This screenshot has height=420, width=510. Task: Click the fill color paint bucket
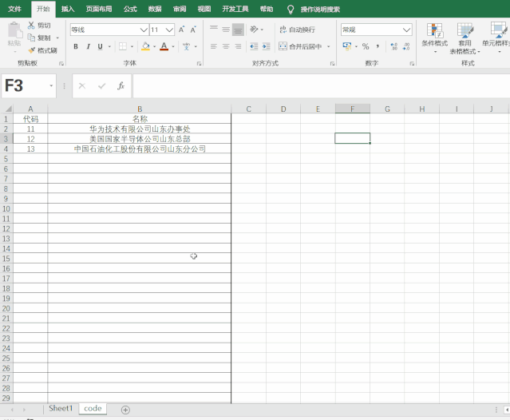145,46
